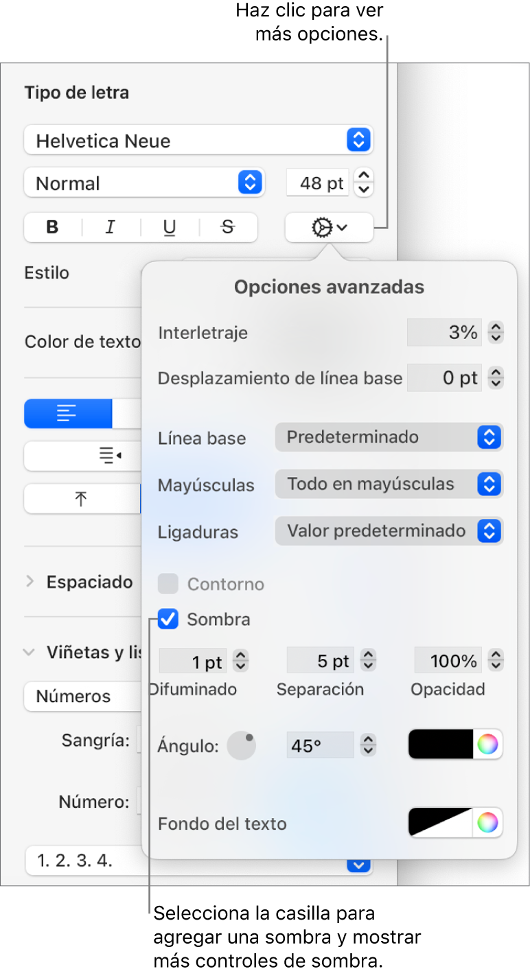
Task: Align text to the left
Action: [x=67, y=415]
